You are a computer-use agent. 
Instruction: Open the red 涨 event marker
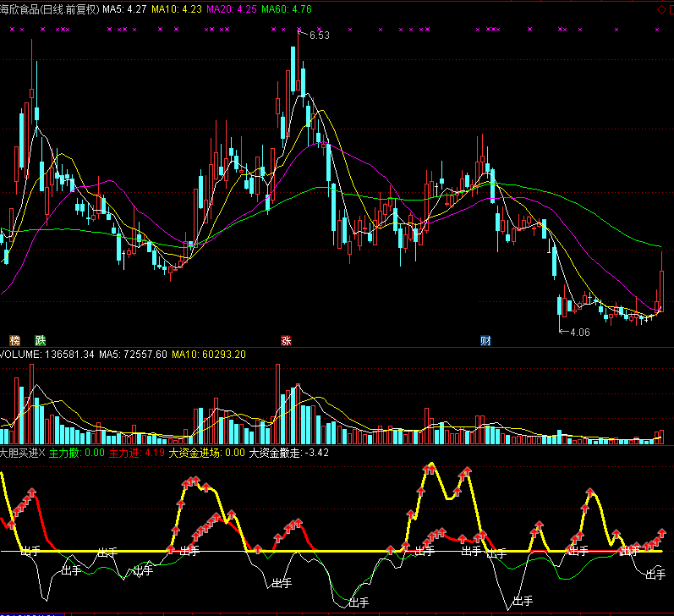[287, 340]
